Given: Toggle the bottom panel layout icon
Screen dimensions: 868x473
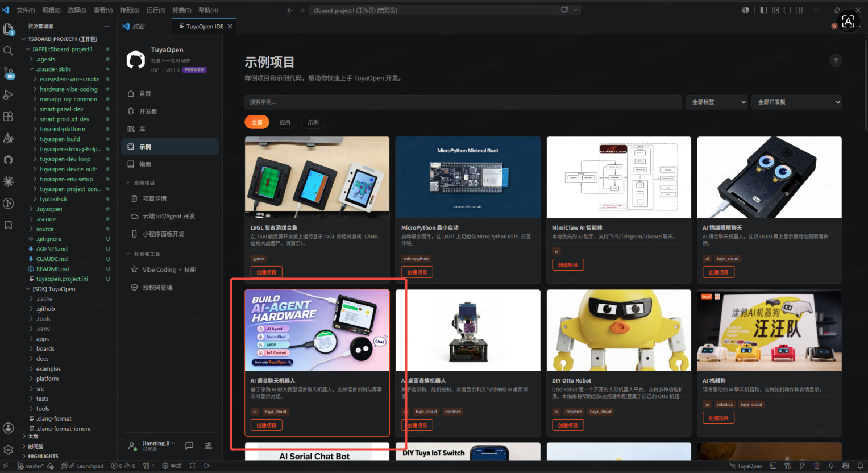Looking at the screenshot, I should coord(787,10).
